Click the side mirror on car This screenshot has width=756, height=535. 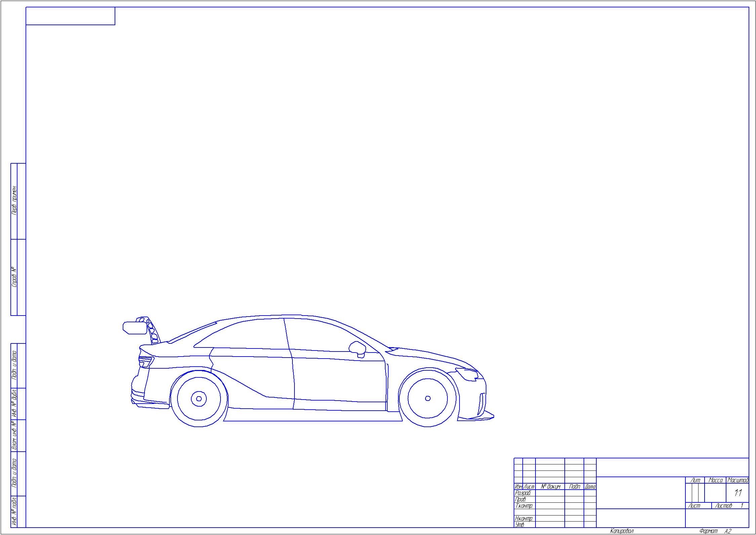358,348
